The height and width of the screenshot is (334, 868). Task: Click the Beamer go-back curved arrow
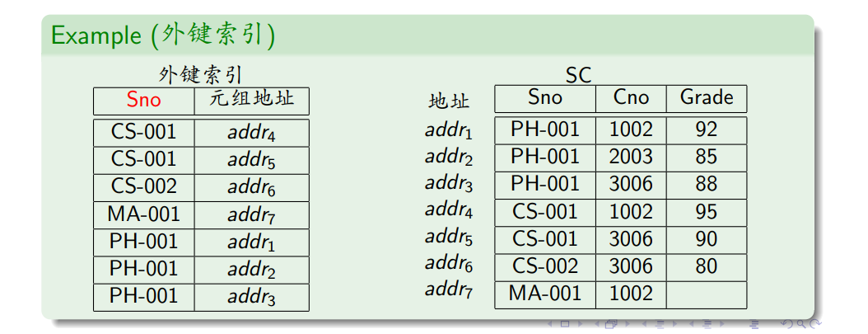787,324
